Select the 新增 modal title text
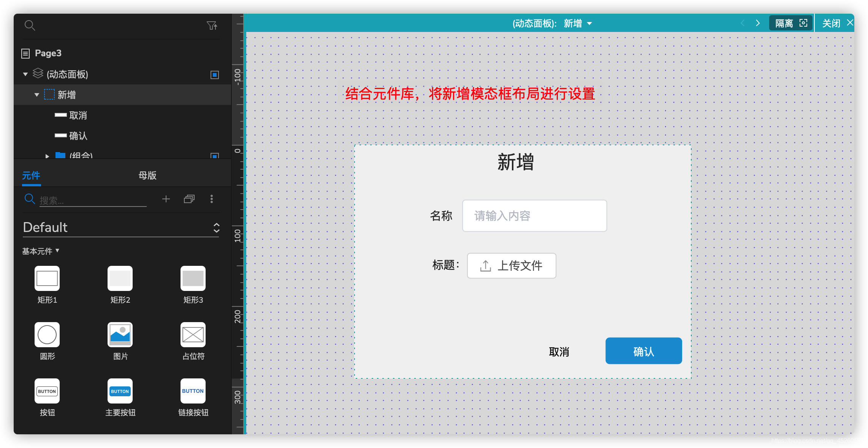This screenshot has height=448, width=868. (x=516, y=162)
